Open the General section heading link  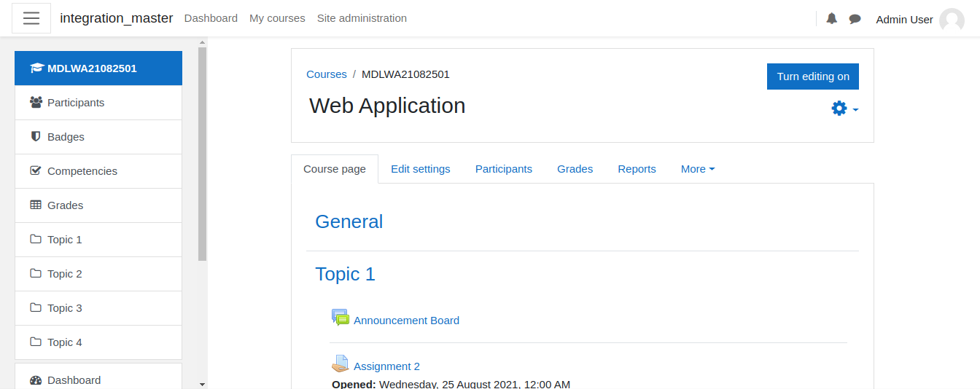(349, 221)
